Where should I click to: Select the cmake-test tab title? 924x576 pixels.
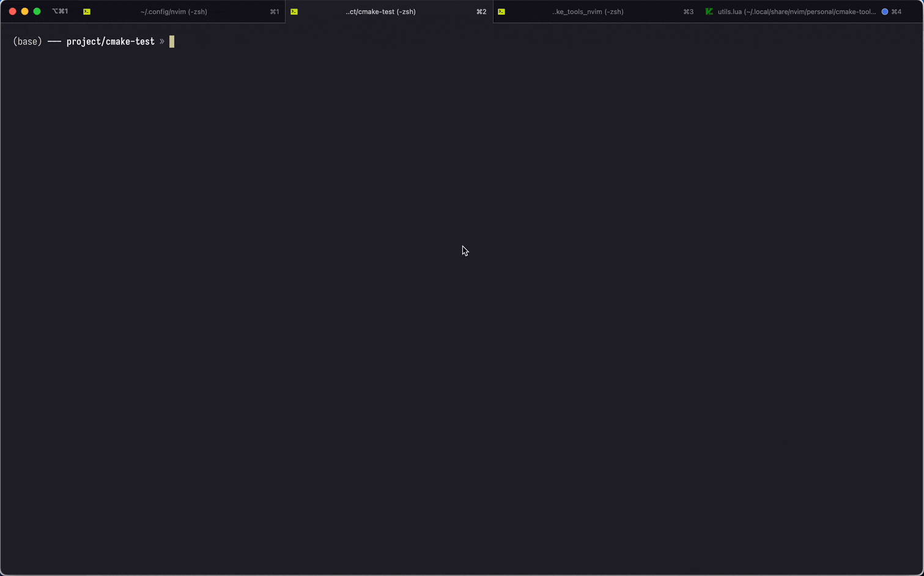380,11
